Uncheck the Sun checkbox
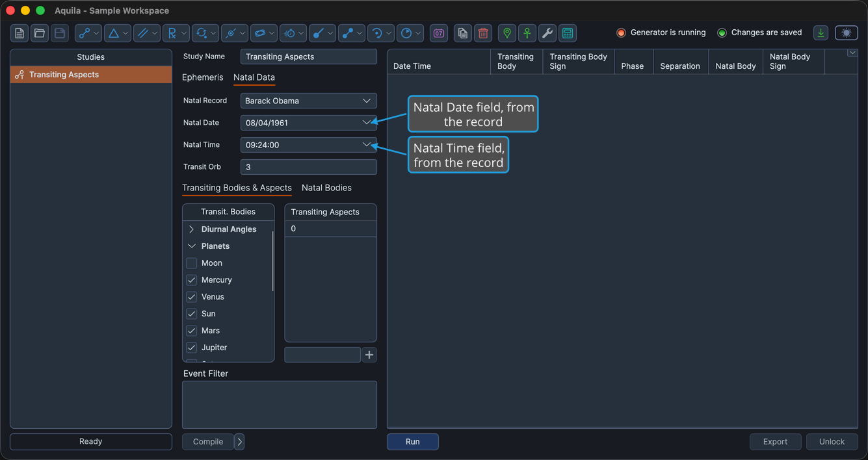 (192, 314)
